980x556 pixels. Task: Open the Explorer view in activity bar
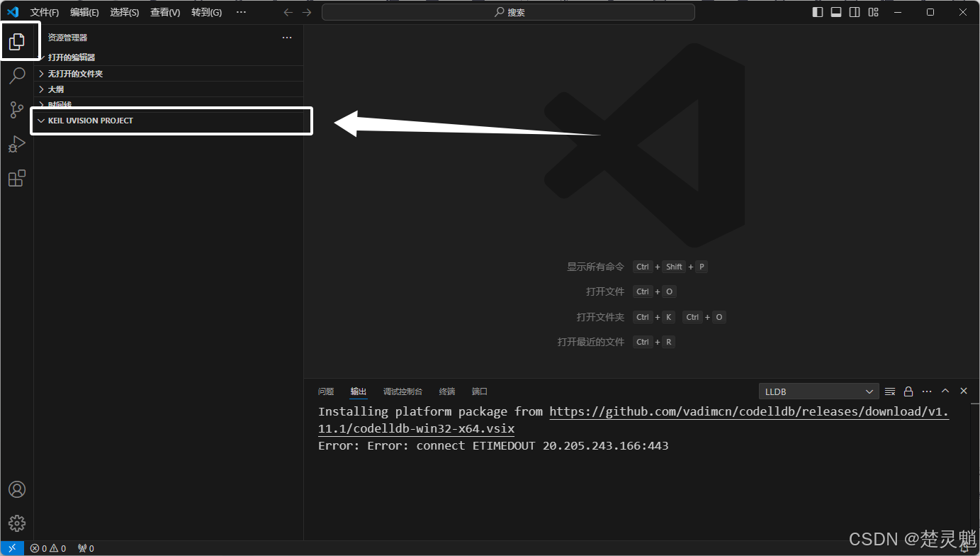(x=17, y=42)
